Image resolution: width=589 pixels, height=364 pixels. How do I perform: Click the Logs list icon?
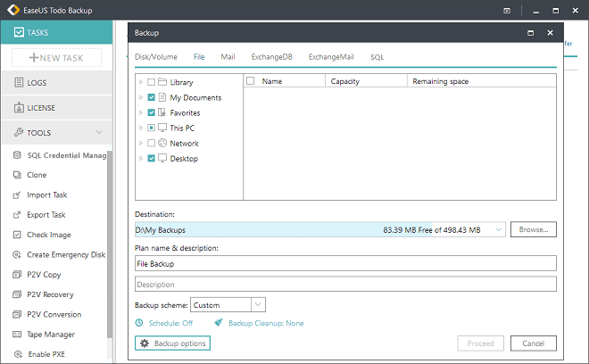click(19, 82)
